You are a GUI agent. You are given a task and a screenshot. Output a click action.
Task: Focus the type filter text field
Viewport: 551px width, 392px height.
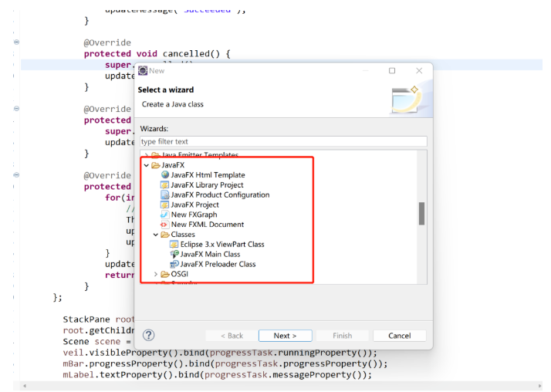point(283,141)
